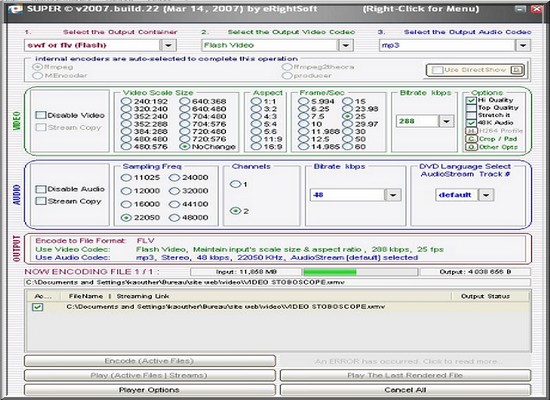
Task: Open the Output Container dropdown
Action: pyautogui.click(x=168, y=45)
